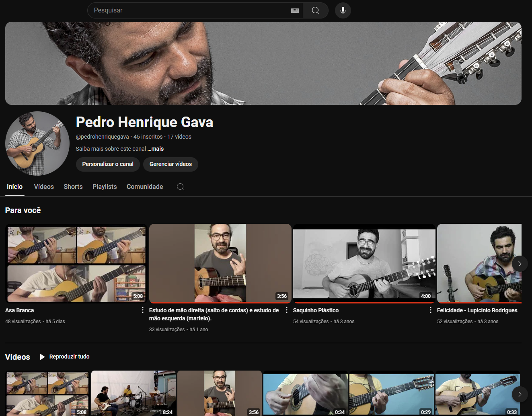Switch to the Shorts tab
532x416 pixels.
pyautogui.click(x=73, y=186)
